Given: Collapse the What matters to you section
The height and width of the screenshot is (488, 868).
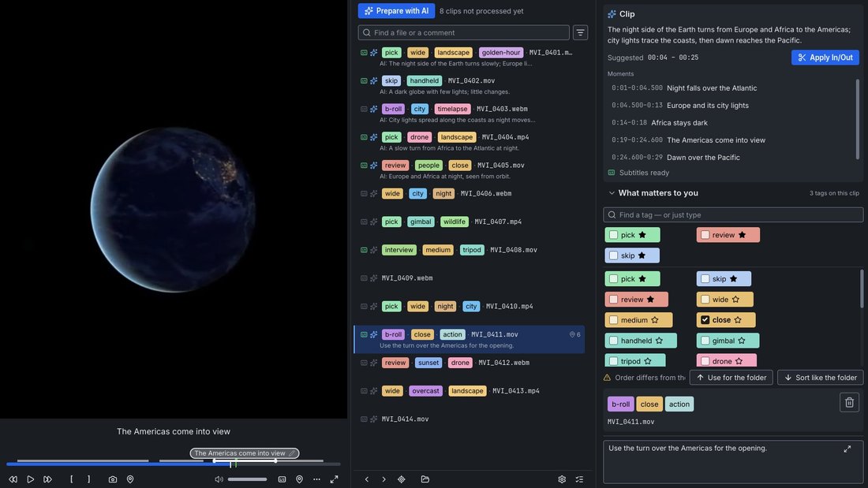Looking at the screenshot, I should 612,193.
